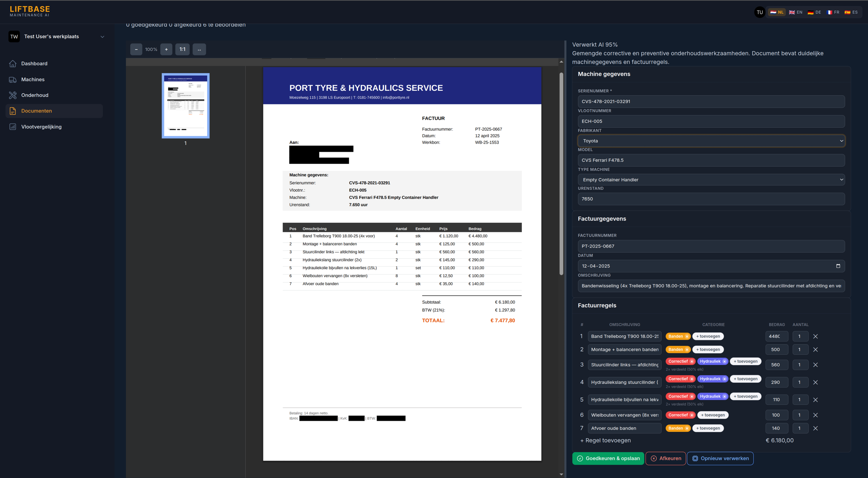Remove Hydrauliek tag from line 4
The image size is (868, 478).
pos(724,379)
